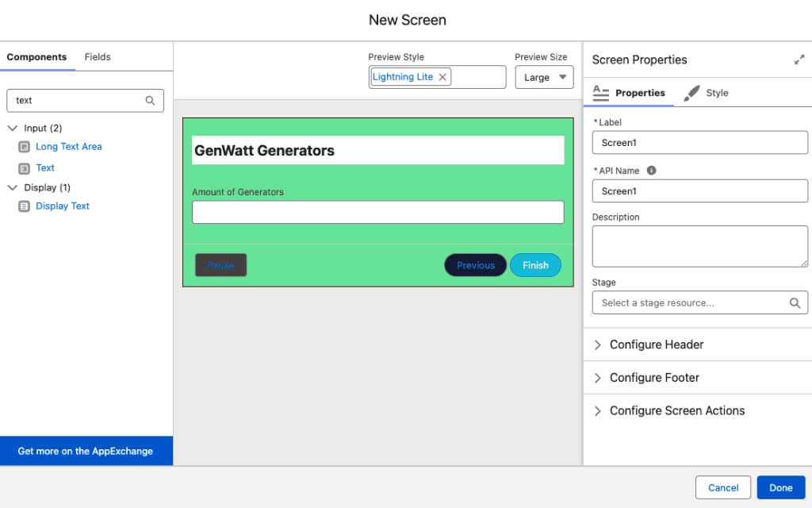This screenshot has width=812, height=508.
Task: Switch to the Components tab
Action: click(x=36, y=57)
